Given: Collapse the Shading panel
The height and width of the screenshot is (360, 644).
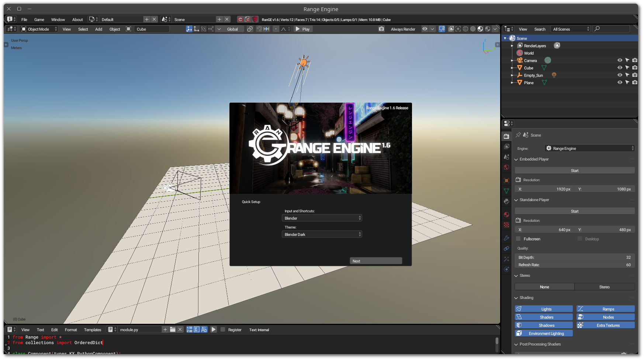Looking at the screenshot, I should coord(516,298).
